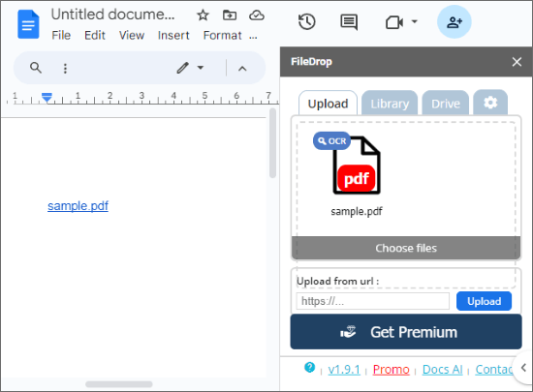Click the OCR badge on sample.pdf
This screenshot has width=533, height=392.
pos(331,141)
